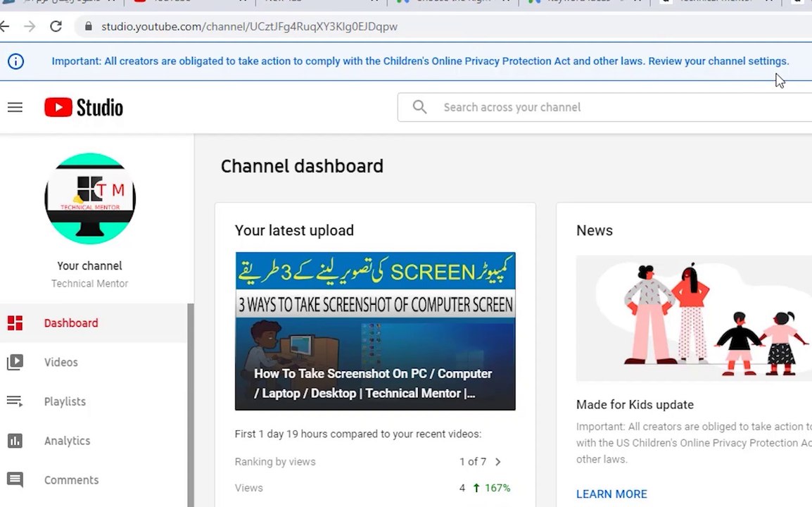Click the Channel dashboard heading
812x507 pixels.
coord(302,166)
